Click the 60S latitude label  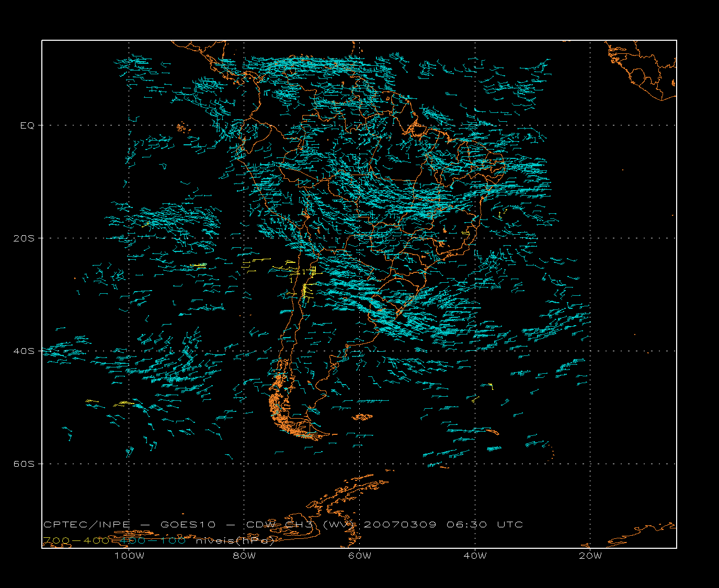(24, 464)
